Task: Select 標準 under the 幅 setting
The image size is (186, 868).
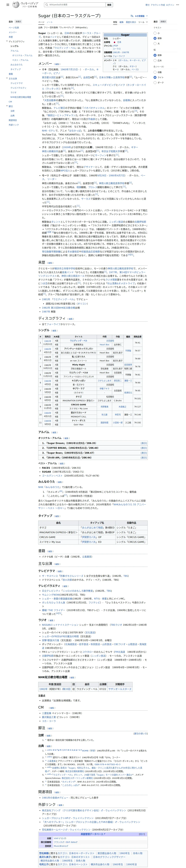Action: (155, 55)
